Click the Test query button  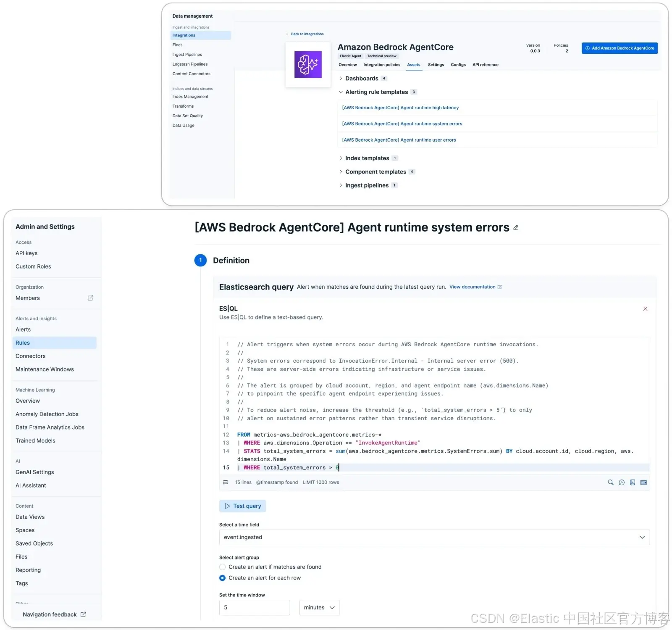242,506
